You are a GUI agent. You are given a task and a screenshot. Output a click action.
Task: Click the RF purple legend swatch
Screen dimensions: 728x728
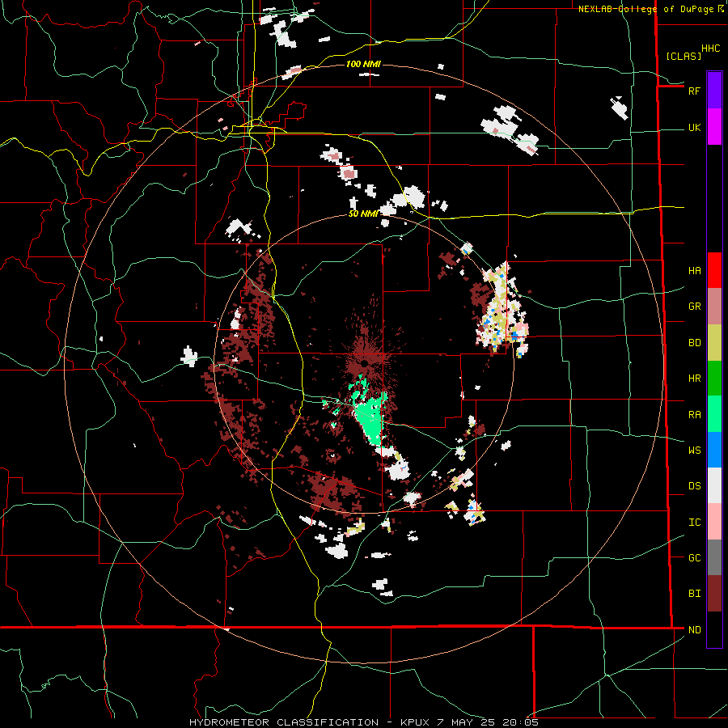pos(714,91)
